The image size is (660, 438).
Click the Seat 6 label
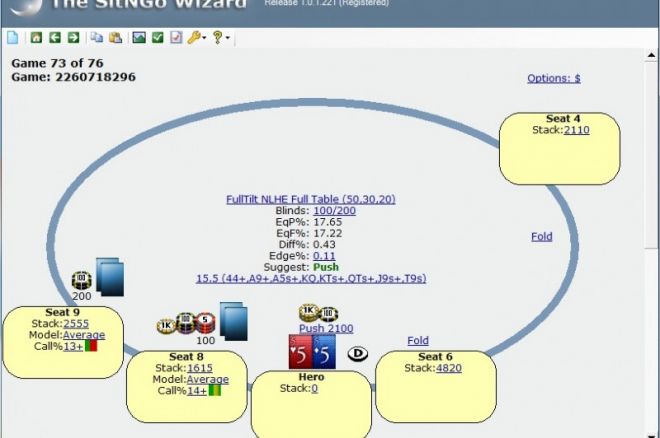click(x=435, y=357)
